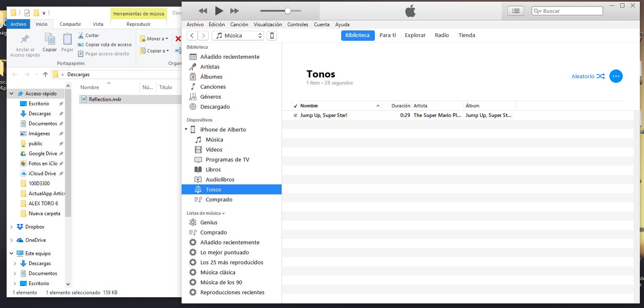Screen dimensions: 644x308
Task: Open the Compartir ribbon tab in Explorer
Action: [x=70, y=24]
